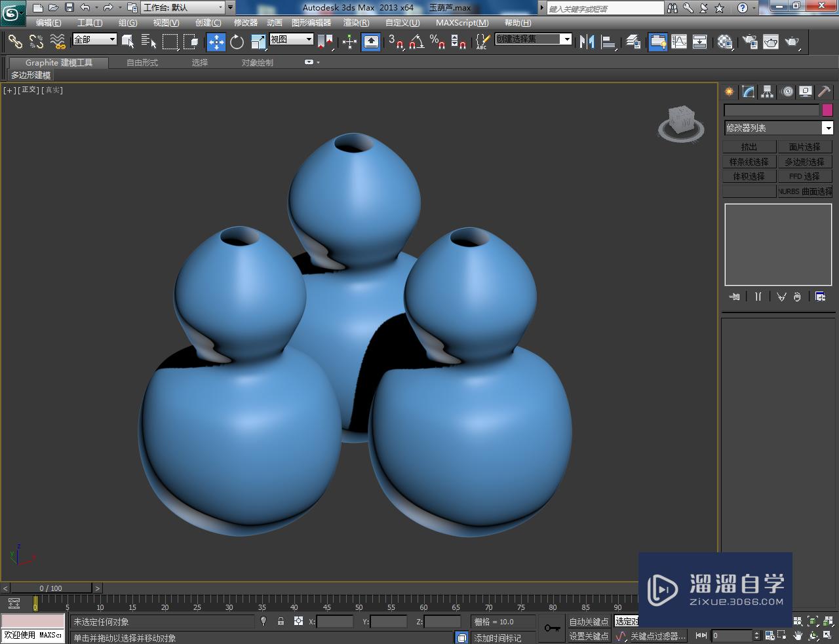Expand the modifier list (修改器列表) dropdown
Viewport: 839px width, 644px height.
tap(827, 128)
